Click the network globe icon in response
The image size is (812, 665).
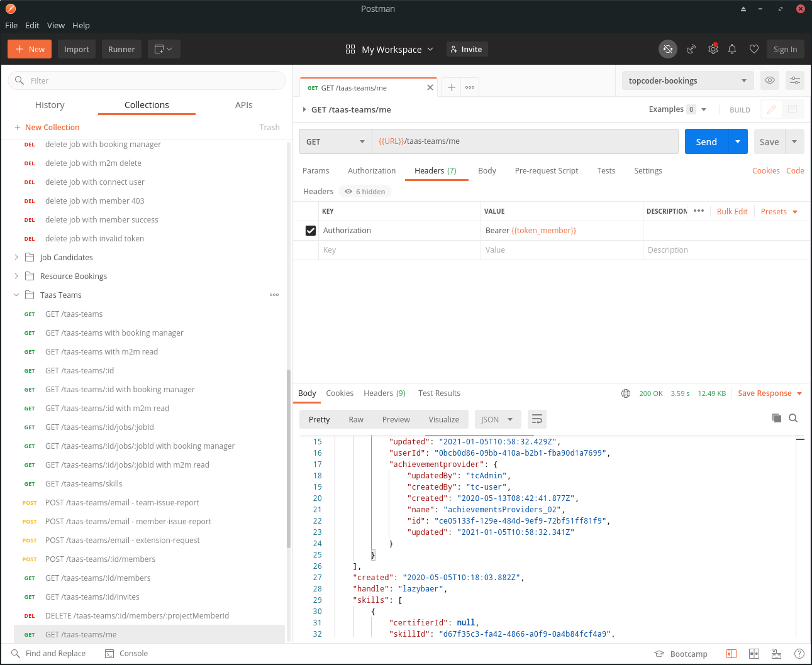point(626,393)
